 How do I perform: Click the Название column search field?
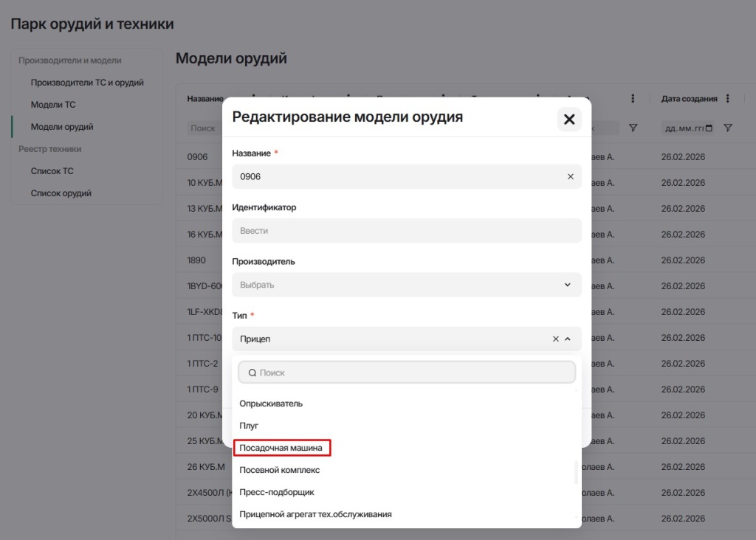(205, 128)
